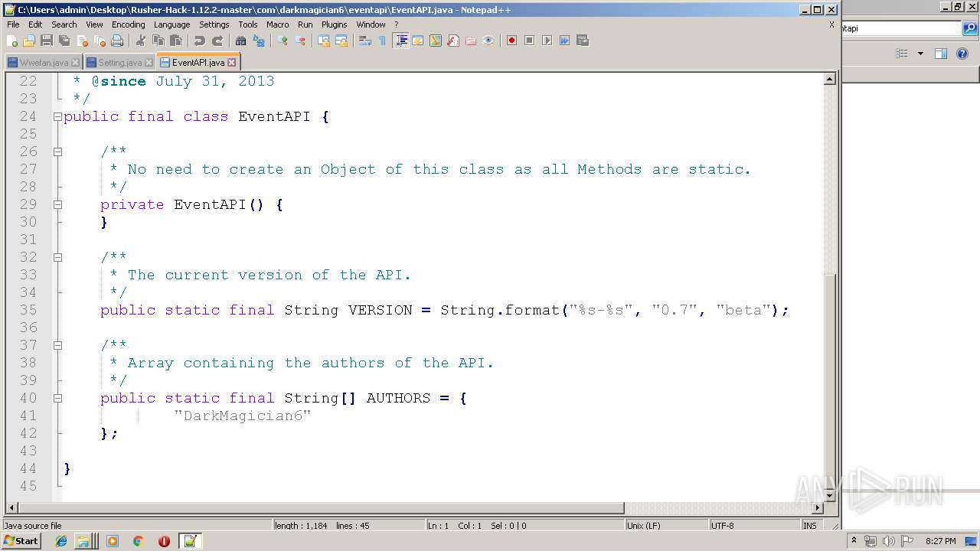Copy the selection with the Copy toolbar icon
980x551 pixels.
click(158, 41)
